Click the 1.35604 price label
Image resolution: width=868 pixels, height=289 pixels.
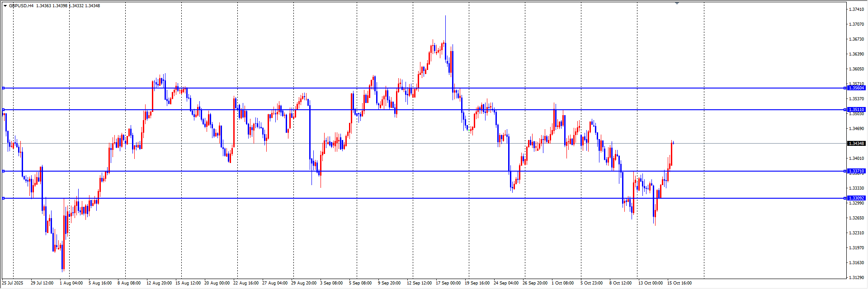pyautogui.click(x=856, y=88)
